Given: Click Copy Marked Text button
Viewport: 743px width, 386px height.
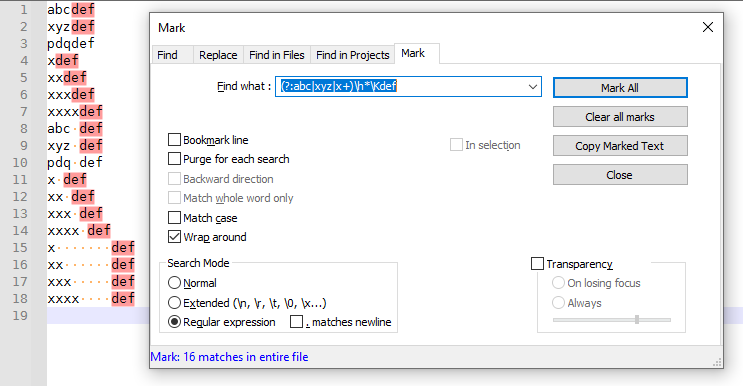Looking at the screenshot, I should point(620,146).
